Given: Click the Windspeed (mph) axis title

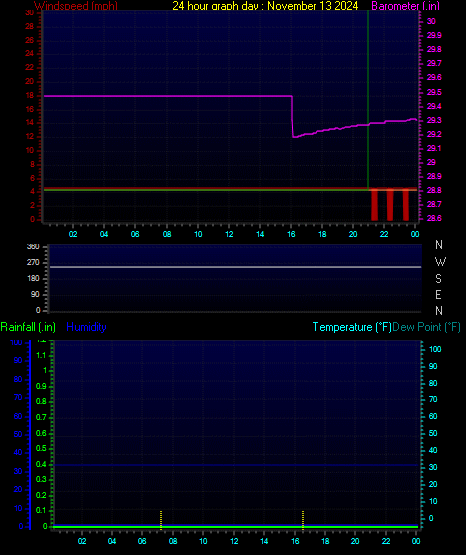Looking at the screenshot, I should pos(76,6).
